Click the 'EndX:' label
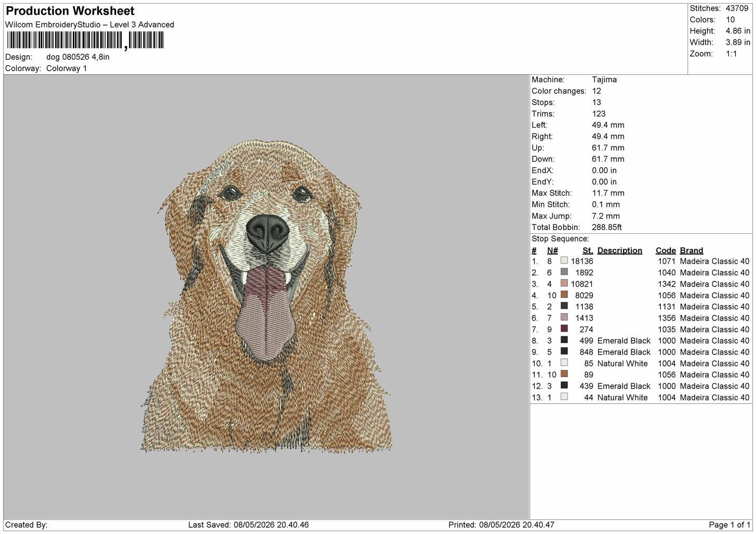The image size is (756, 534). coord(543,171)
